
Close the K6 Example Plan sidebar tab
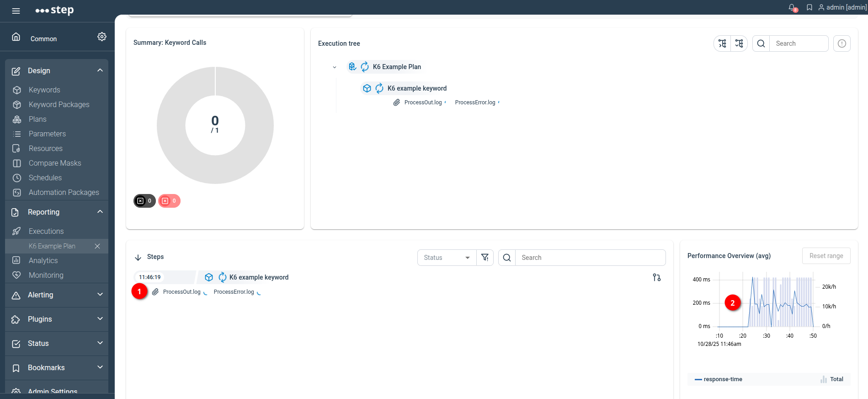(x=97, y=246)
